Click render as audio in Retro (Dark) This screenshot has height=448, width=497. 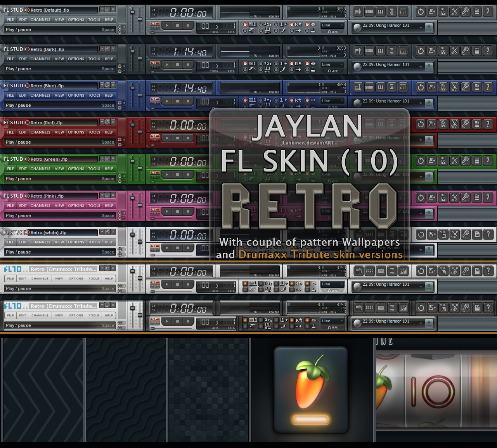click(443, 51)
